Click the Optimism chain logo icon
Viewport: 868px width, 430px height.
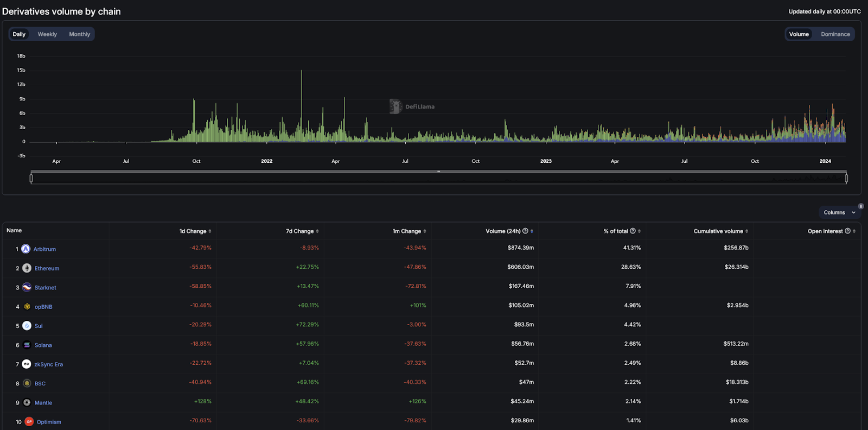[29, 422]
